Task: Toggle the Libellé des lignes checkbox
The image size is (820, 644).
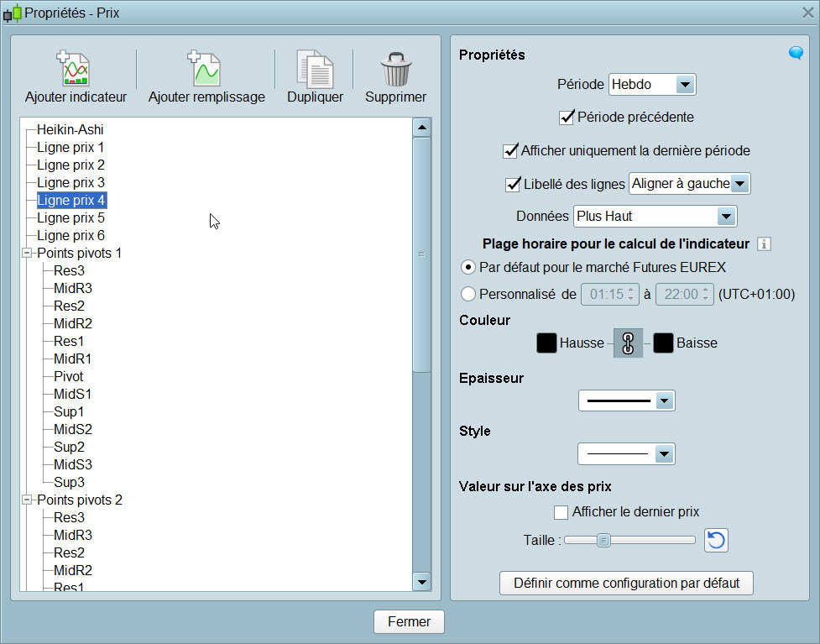Action: 513,184
